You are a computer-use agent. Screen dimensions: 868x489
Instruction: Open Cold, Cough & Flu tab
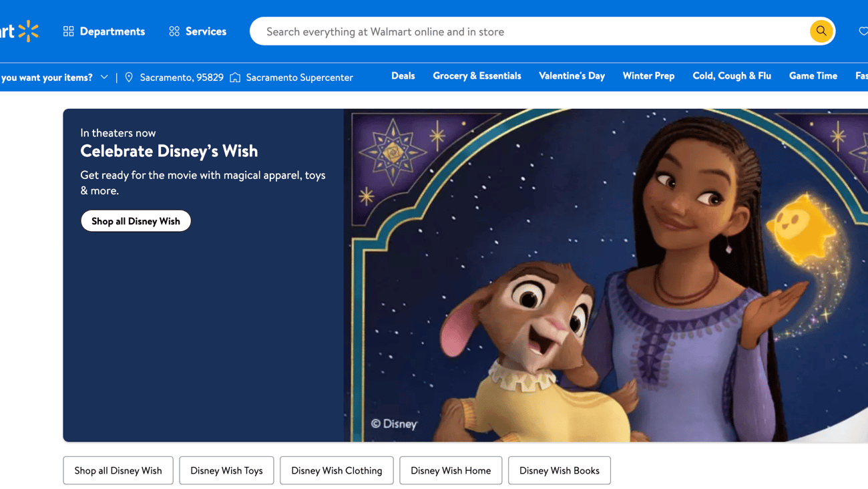pos(732,76)
